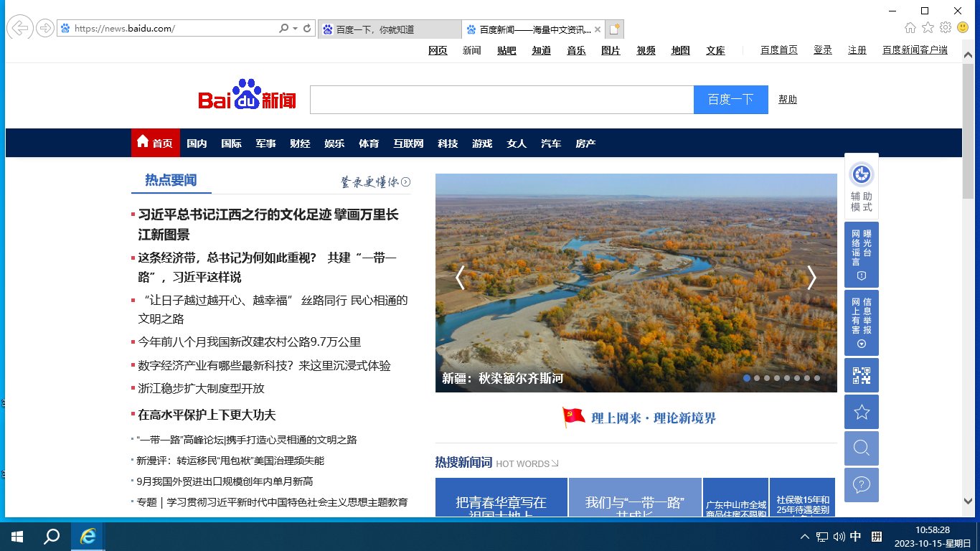The height and width of the screenshot is (551, 980).
Task: Open the 财经 navigation menu item
Action: pos(300,143)
